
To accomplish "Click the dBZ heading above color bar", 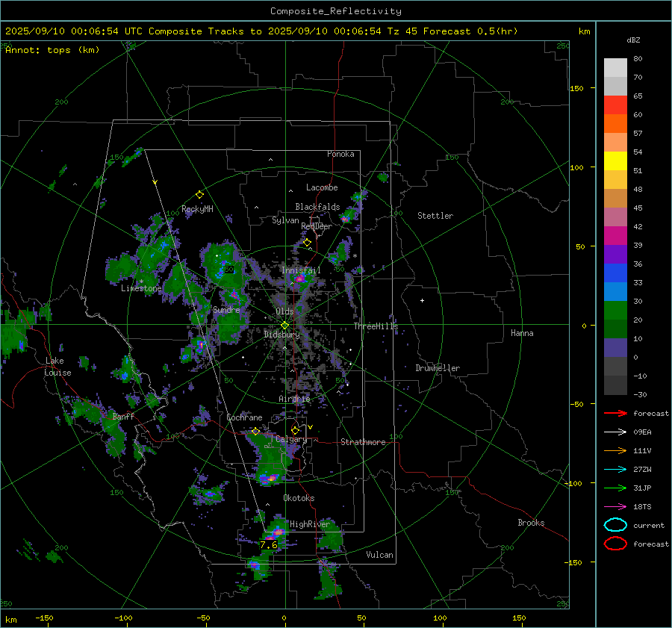I will pyautogui.click(x=633, y=40).
